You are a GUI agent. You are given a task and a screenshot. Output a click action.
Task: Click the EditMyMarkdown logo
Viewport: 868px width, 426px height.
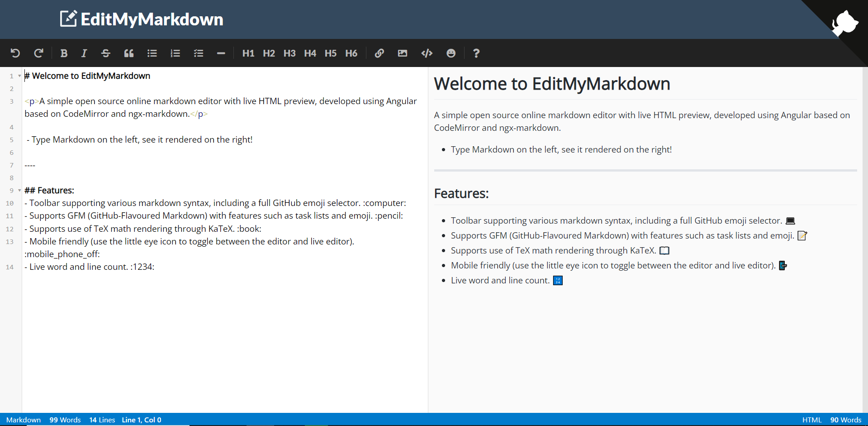(142, 19)
